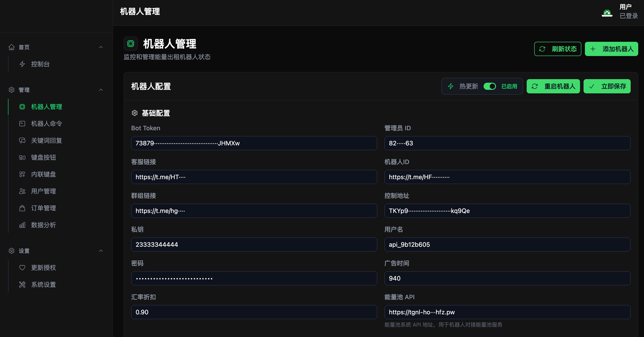Click the keyboard icon for 键盘按钮
Screen dimensions: 644x337
(22, 158)
